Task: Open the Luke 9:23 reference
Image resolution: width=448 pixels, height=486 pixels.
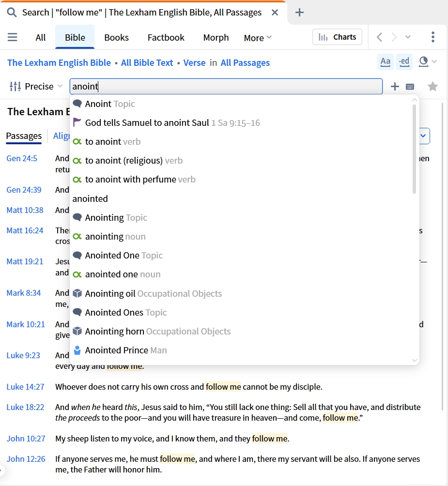Action: (23, 355)
